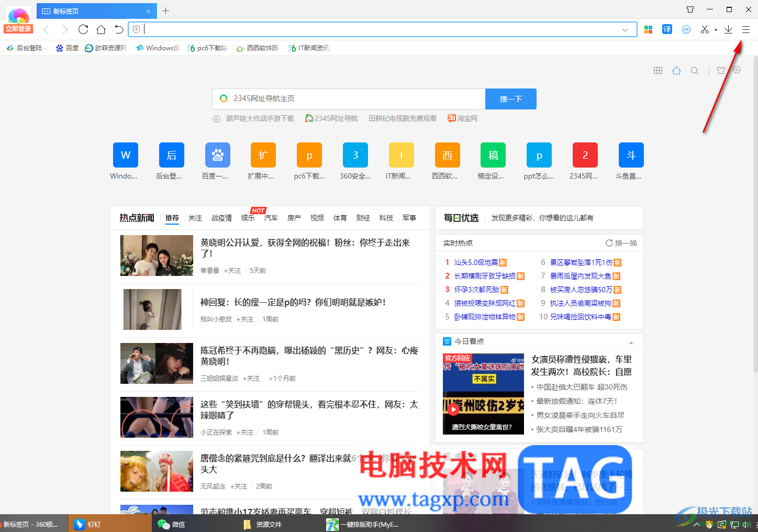Open the translate tool icon
This screenshot has width=758, height=532.
pyautogui.click(x=667, y=29)
